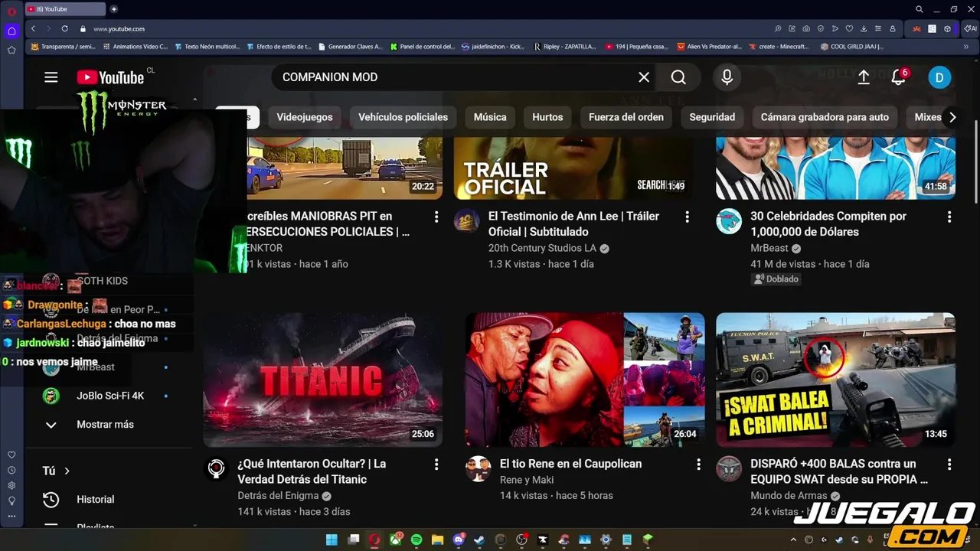Viewport: 980px width, 551px height.
Task: Open options menu for SWAT video
Action: pos(949,465)
